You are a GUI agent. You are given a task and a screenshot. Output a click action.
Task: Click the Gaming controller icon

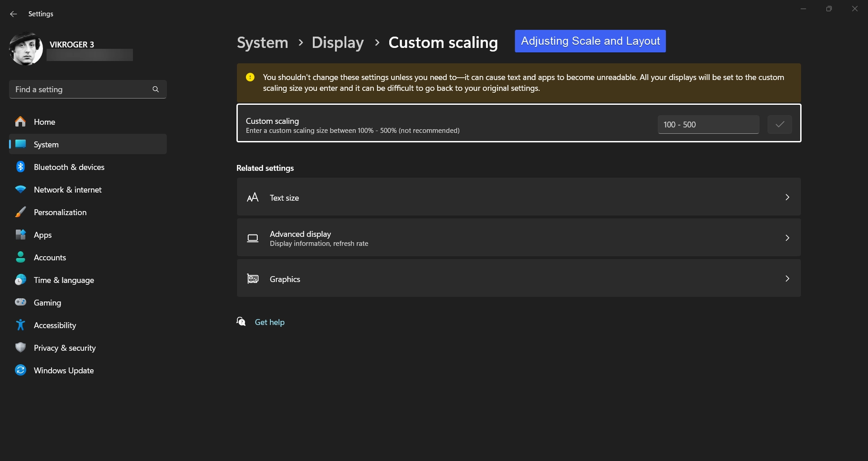20,302
